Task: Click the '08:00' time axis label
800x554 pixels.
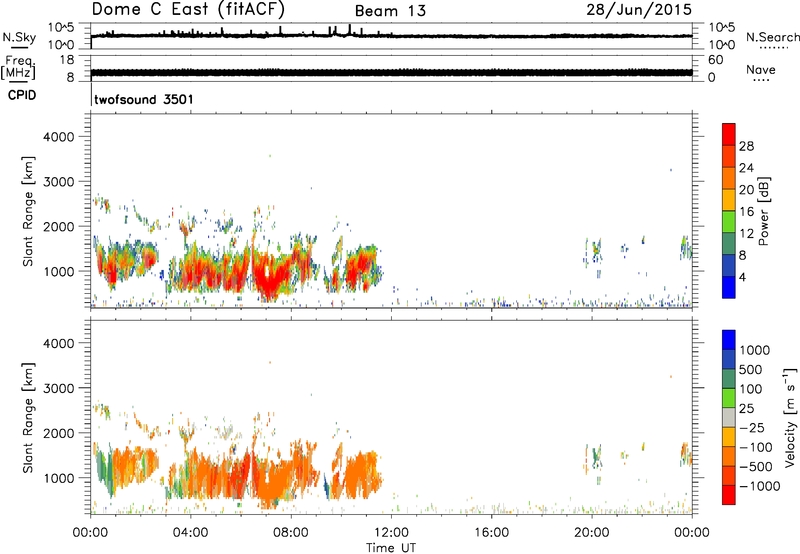Action: (291, 533)
